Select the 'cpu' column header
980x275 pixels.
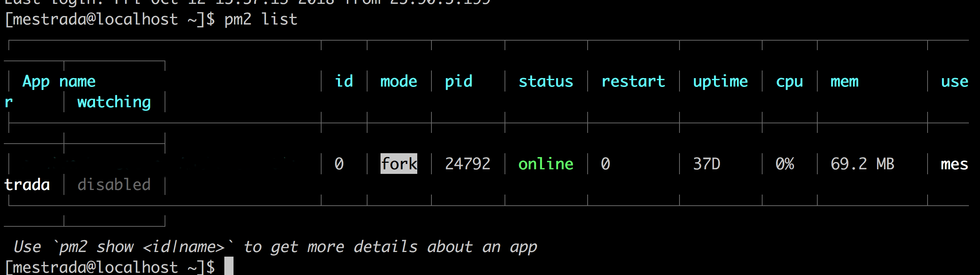click(789, 82)
